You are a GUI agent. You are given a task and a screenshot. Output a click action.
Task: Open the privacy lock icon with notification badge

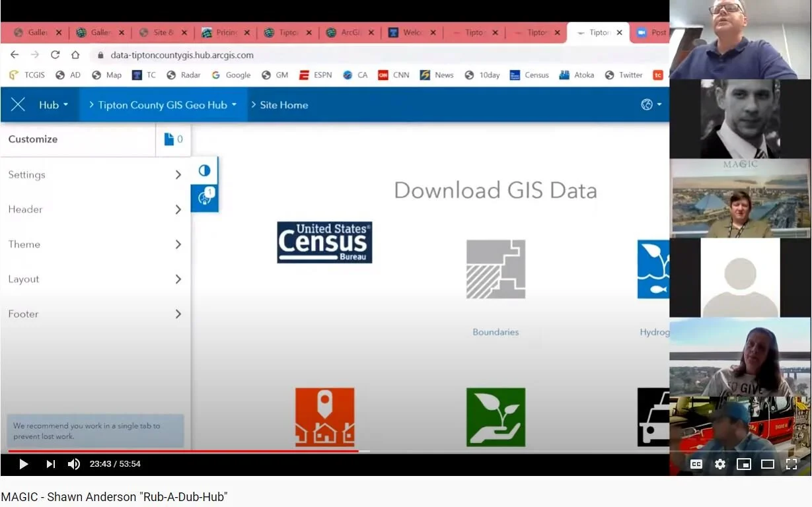click(x=204, y=198)
